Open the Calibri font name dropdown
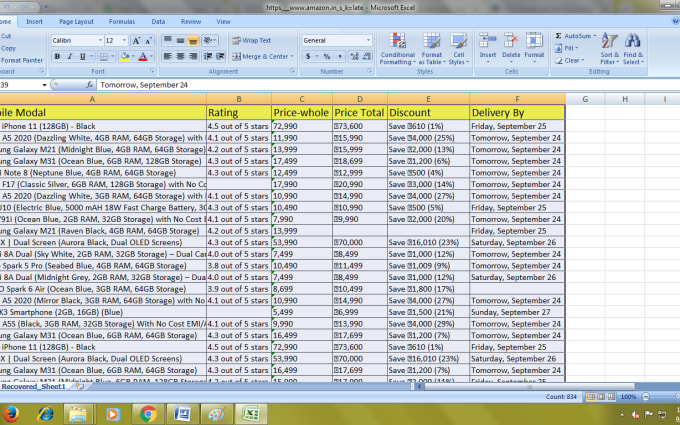Screen dimensions: 680x425 click(x=100, y=40)
